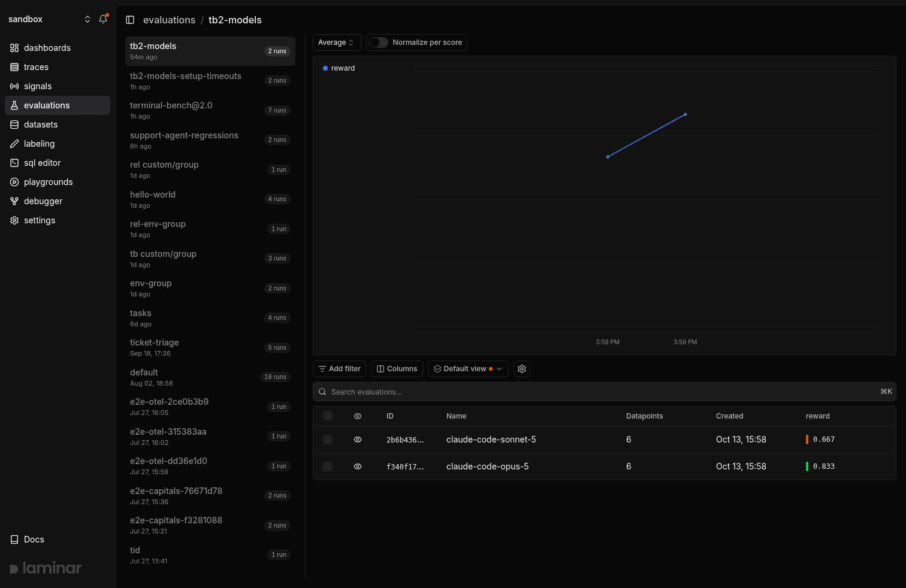Click the Search evaluations input field
This screenshot has width=906, height=588.
[604, 392]
